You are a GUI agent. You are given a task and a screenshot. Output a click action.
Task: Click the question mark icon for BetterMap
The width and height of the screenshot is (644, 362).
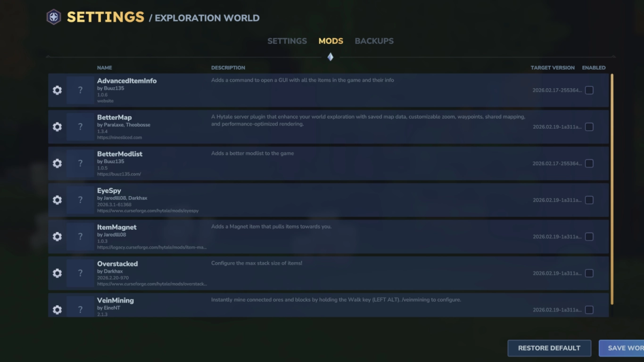[x=80, y=127]
